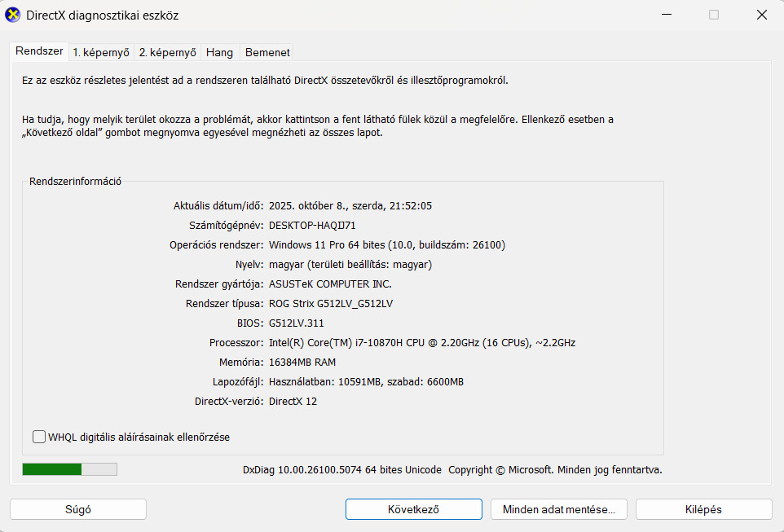The height and width of the screenshot is (532, 784).
Task: Click the window title DirectX diagnosztikai eszköz
Action: coord(102,15)
